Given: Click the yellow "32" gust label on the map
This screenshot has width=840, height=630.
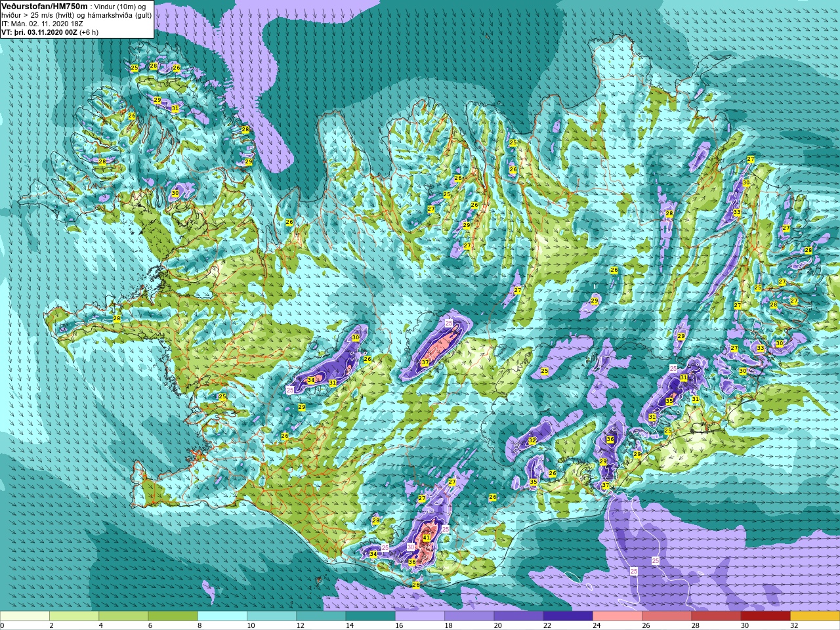Looking at the screenshot, I should [x=532, y=440].
